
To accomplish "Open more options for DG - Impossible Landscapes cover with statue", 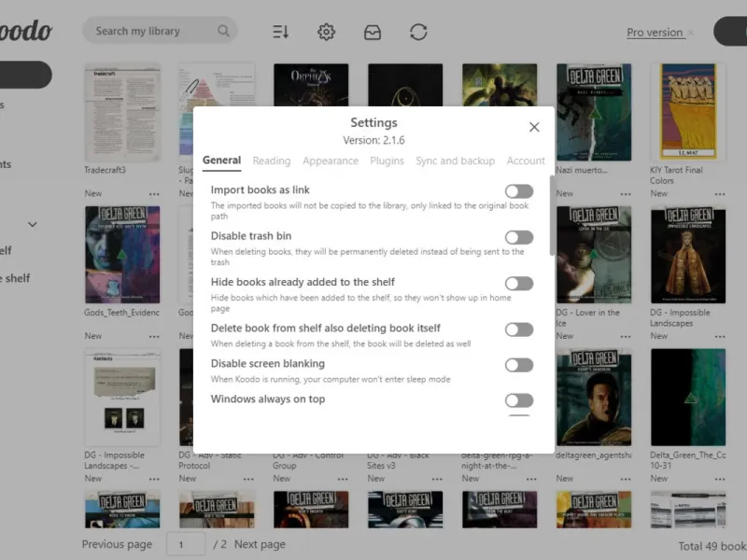I will (720, 336).
